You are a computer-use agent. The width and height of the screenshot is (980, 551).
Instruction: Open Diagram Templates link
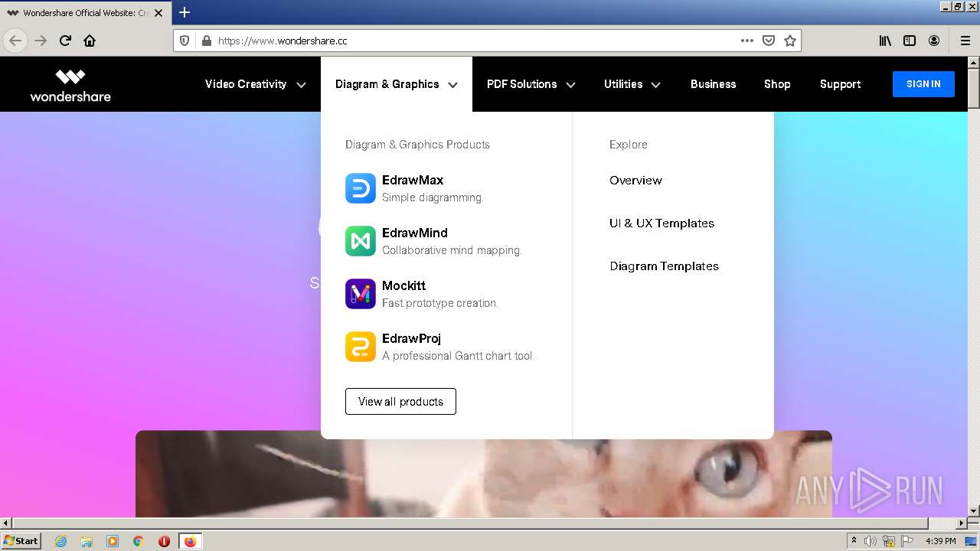(x=664, y=266)
